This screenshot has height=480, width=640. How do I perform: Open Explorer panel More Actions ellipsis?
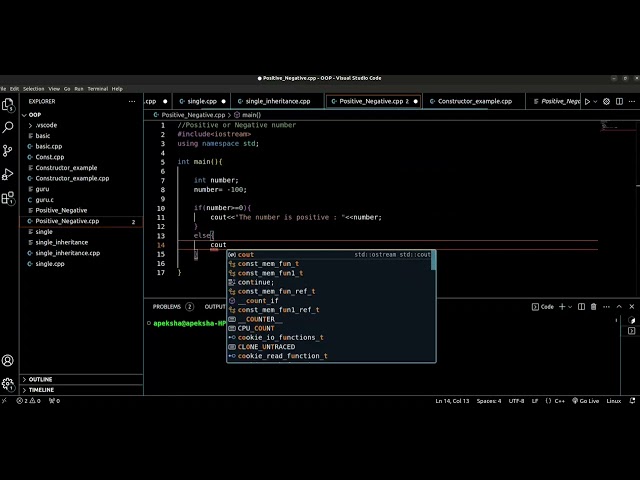[x=132, y=101]
